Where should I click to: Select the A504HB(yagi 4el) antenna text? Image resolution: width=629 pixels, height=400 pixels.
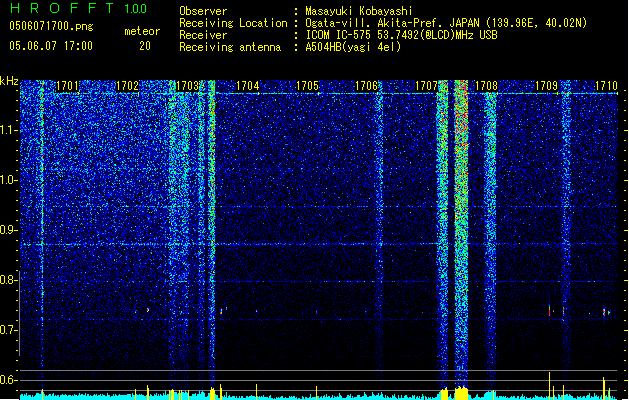pos(353,47)
